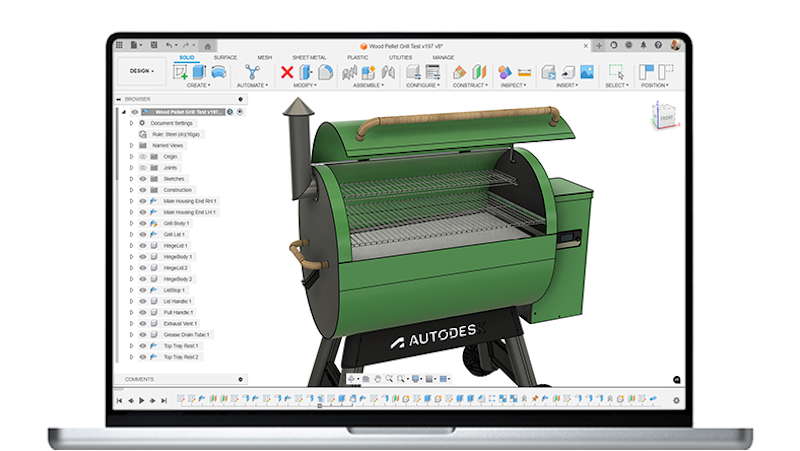The height and width of the screenshot is (451, 800).
Task: Open timeline settings gear
Action: pos(676,400)
